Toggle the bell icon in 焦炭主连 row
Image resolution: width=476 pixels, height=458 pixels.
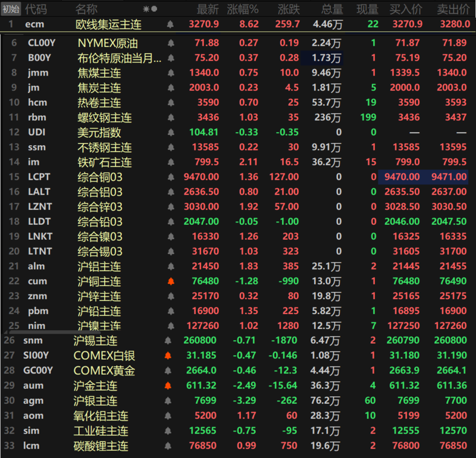[171, 87]
